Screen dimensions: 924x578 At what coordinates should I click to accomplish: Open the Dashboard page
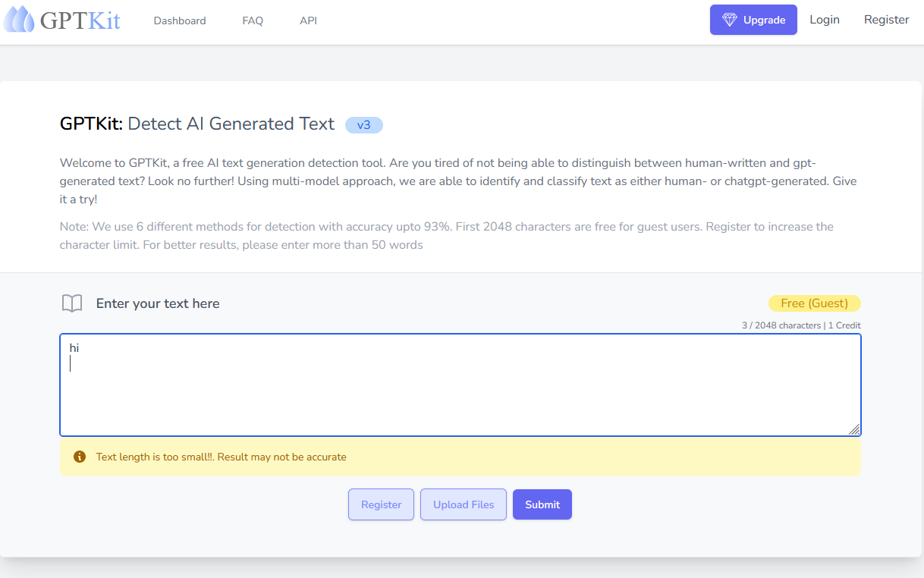point(180,20)
